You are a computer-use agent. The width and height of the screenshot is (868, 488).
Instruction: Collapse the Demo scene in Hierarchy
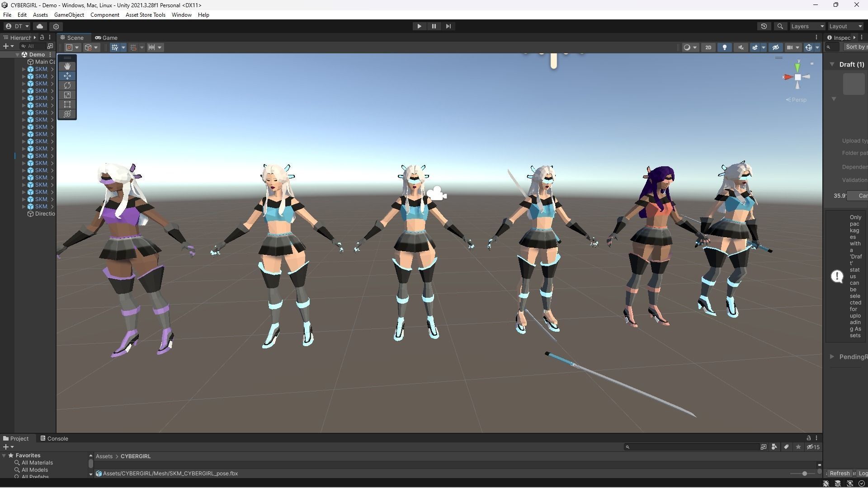click(x=18, y=55)
